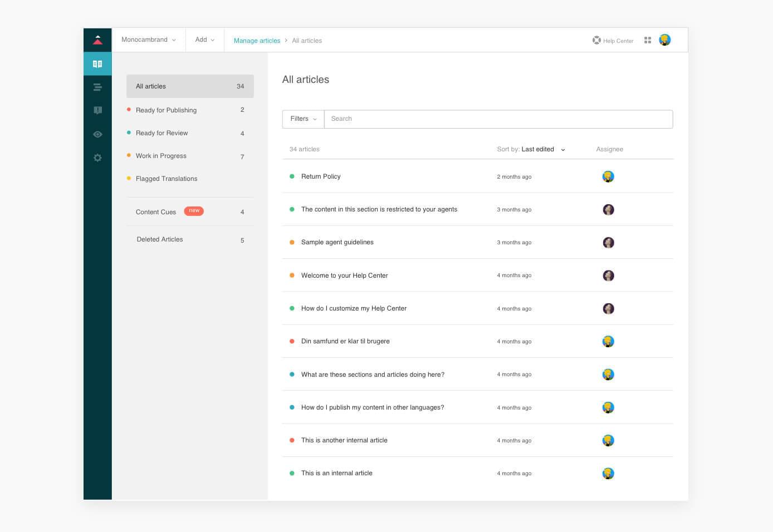Click assignee avatar for Sample agent guidelines
This screenshot has height=532, width=773.
pos(608,243)
